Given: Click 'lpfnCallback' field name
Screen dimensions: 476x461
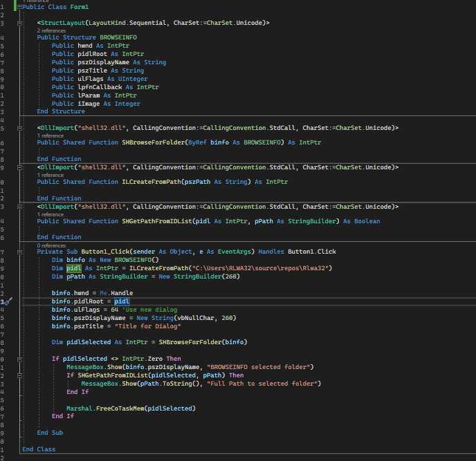Looking at the screenshot, I should coord(100,87).
